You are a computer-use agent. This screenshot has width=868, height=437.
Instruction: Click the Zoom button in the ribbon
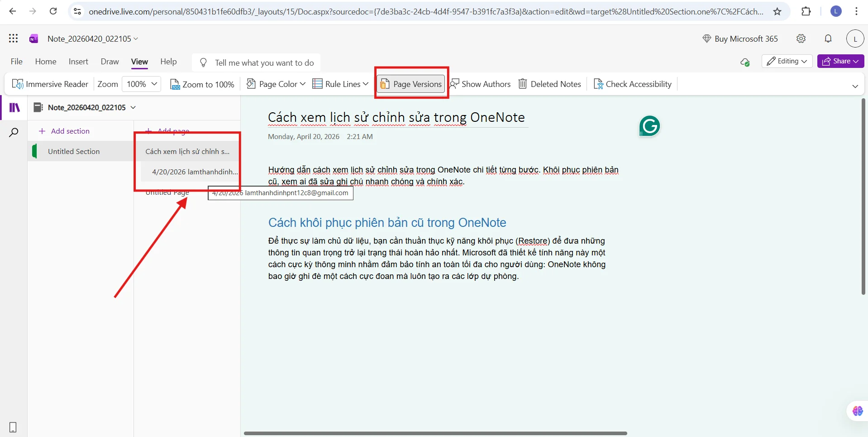click(x=108, y=84)
